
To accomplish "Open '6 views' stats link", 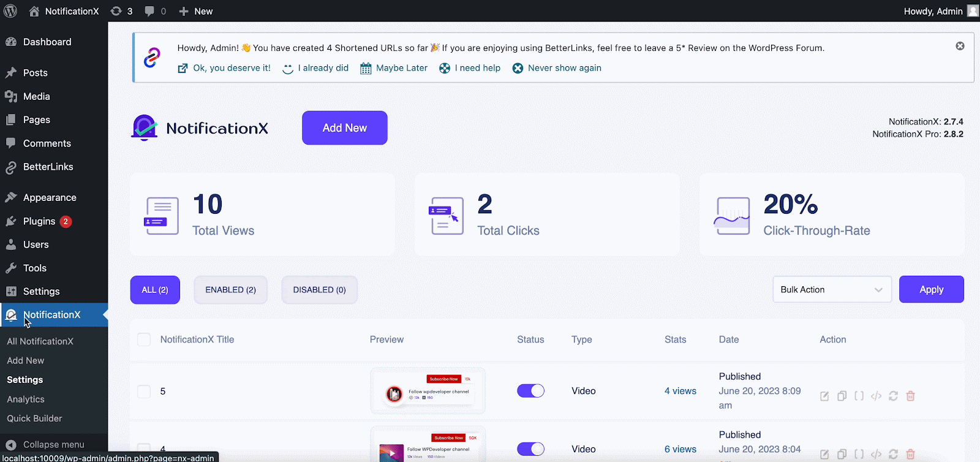I will click(680, 449).
